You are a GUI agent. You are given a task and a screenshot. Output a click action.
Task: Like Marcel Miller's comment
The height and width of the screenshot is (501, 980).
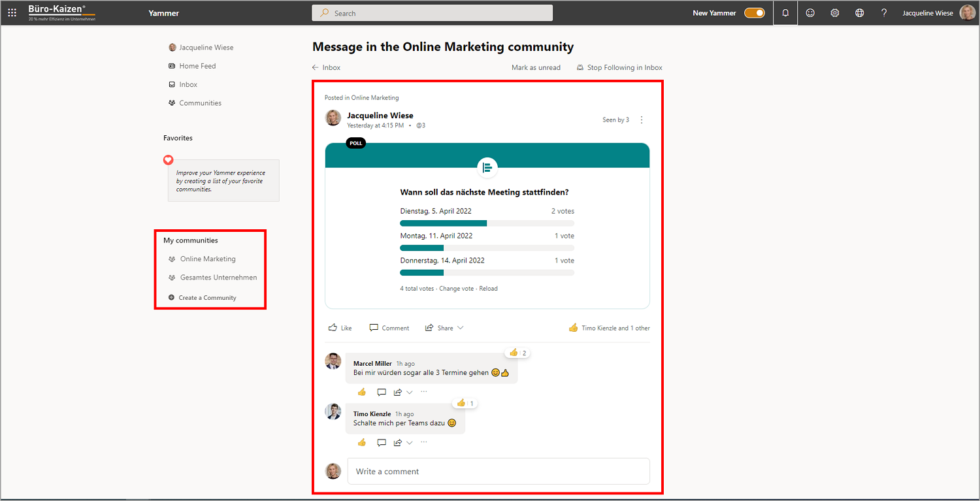pos(362,392)
